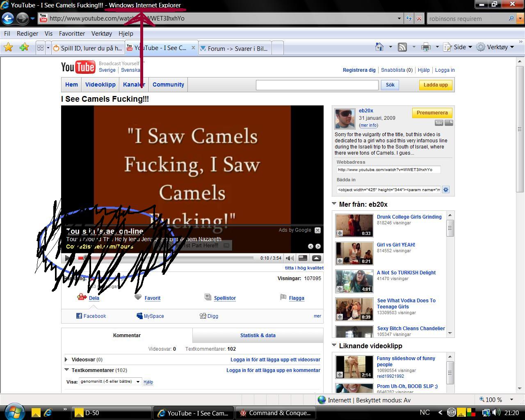Screen dimensions: 525x420
Task: Open the address bar history dropdown
Action: (x=399, y=18)
